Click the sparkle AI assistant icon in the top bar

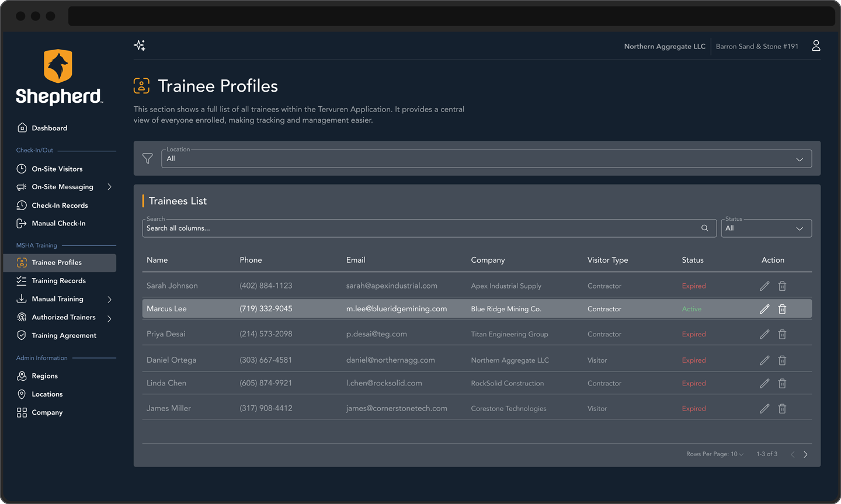pos(140,45)
